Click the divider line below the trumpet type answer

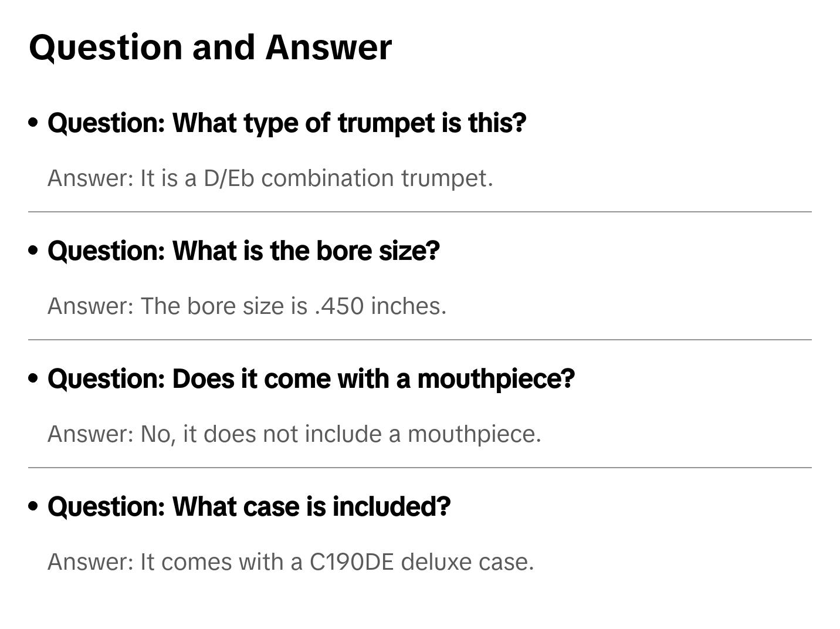pos(419,212)
